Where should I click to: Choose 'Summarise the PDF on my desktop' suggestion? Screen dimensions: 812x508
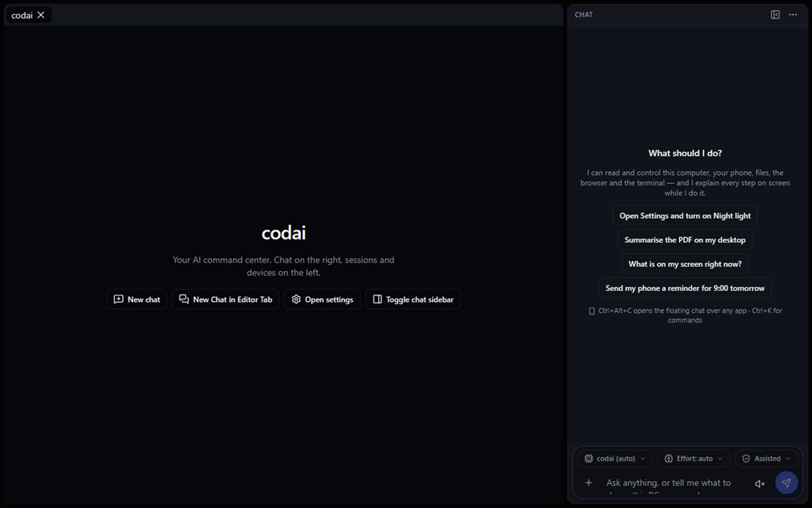click(685, 239)
